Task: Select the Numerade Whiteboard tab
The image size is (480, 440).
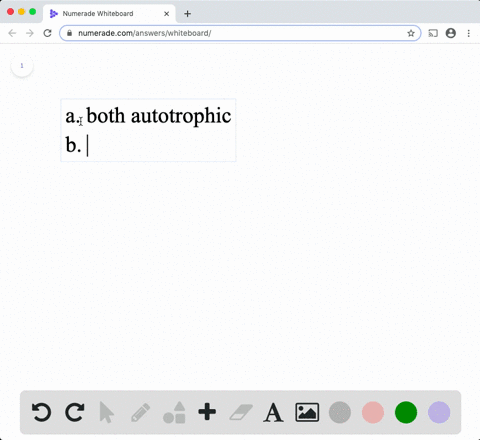Action: pos(109,14)
